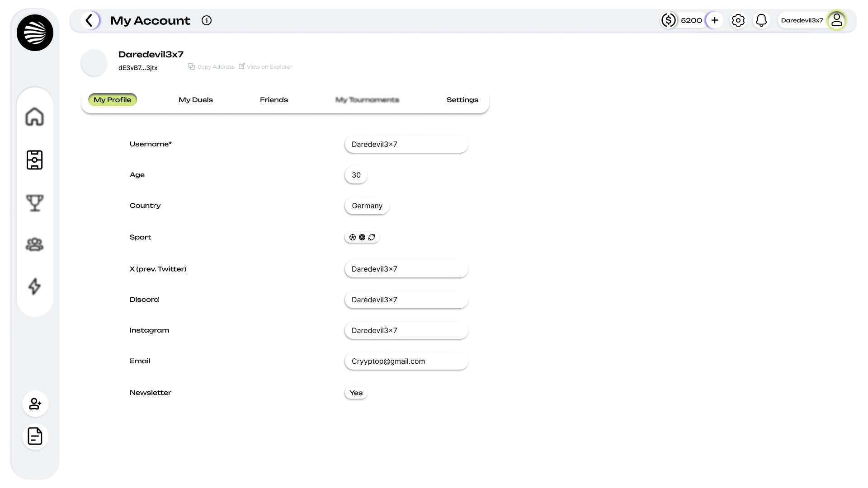This screenshot has width=868, height=488.
Task: Switch to the Friends tab
Action: 274,100
